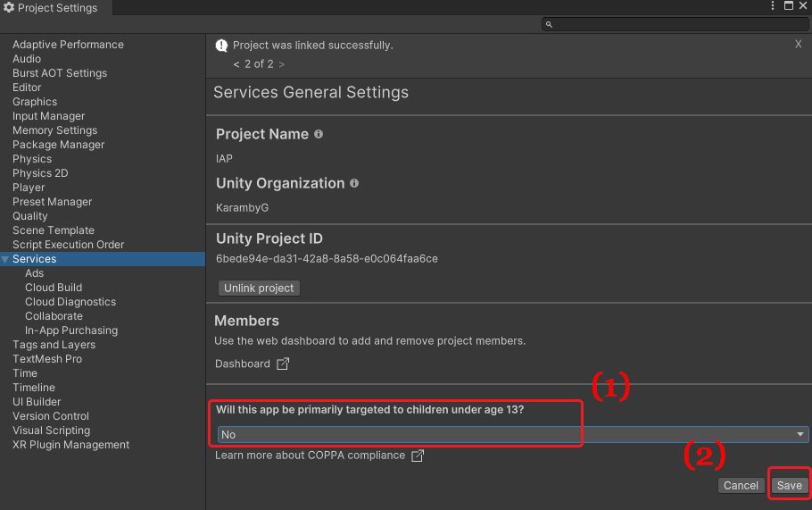812x510 pixels.
Task: Click the Project Settings tab
Action: pyautogui.click(x=51, y=8)
